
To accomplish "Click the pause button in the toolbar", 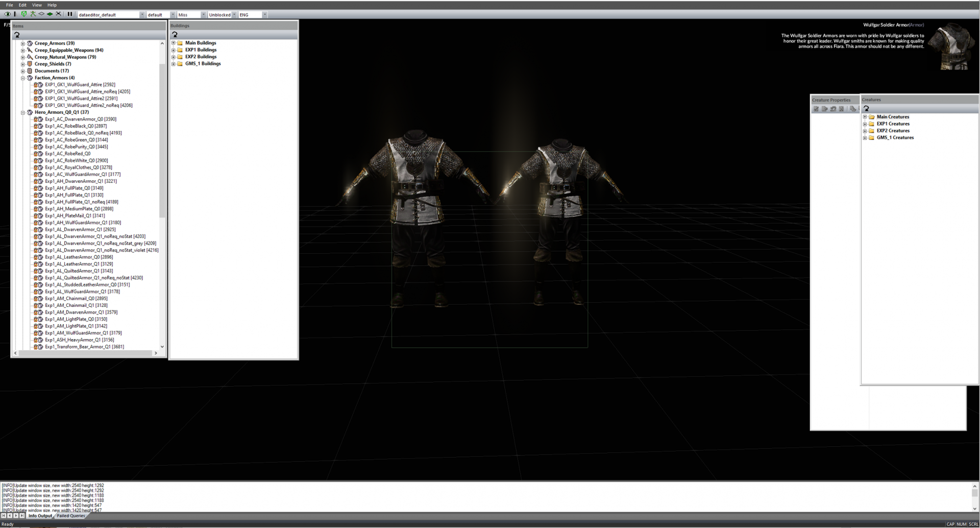I will [x=69, y=14].
